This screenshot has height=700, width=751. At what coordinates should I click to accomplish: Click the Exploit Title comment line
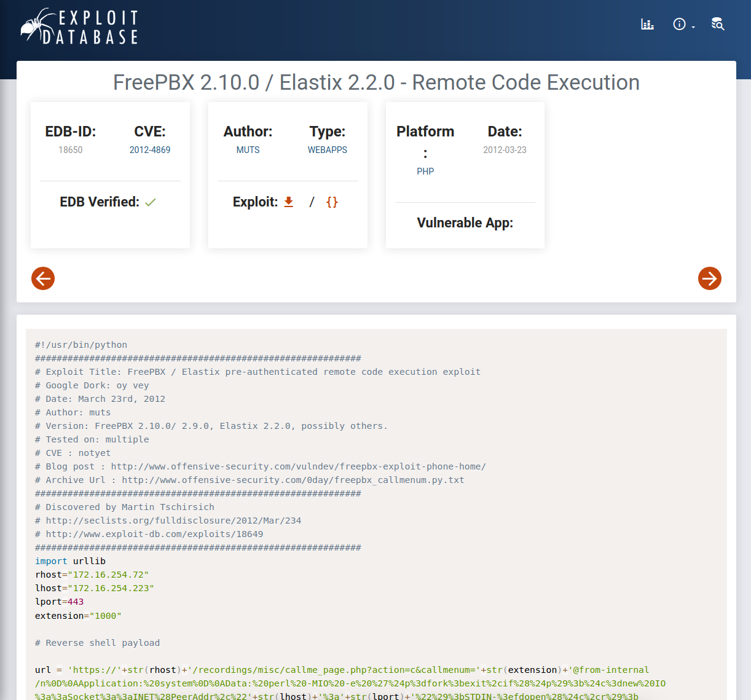(258, 372)
